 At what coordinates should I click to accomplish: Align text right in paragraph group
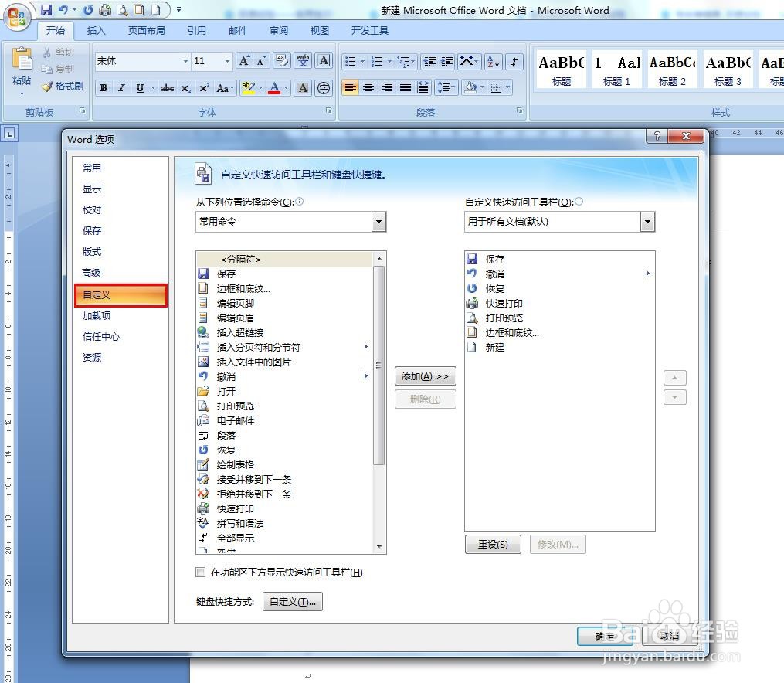coord(387,87)
